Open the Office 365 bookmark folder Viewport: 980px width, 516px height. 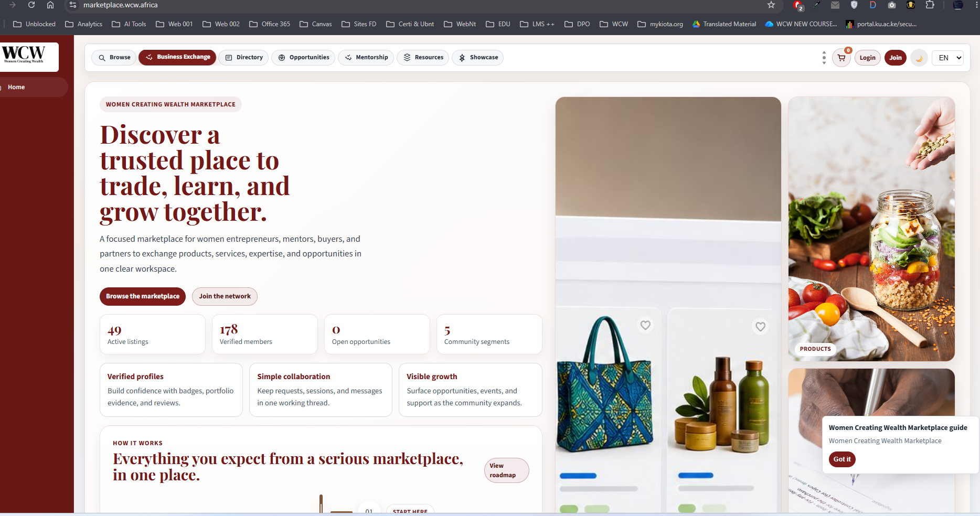270,24
